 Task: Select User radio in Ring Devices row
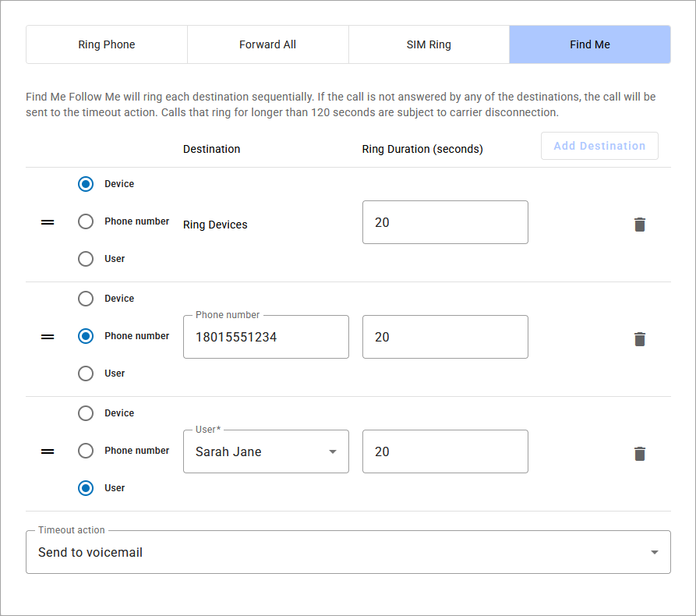pos(86,258)
